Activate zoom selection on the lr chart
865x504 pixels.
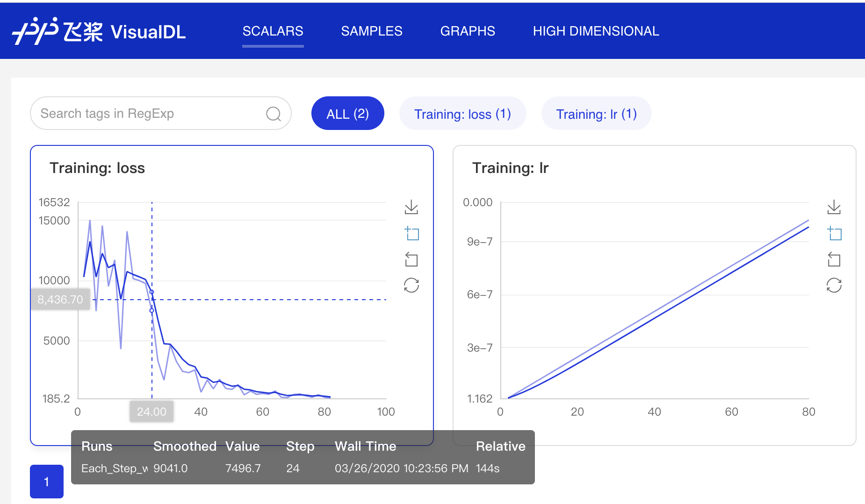tap(834, 233)
